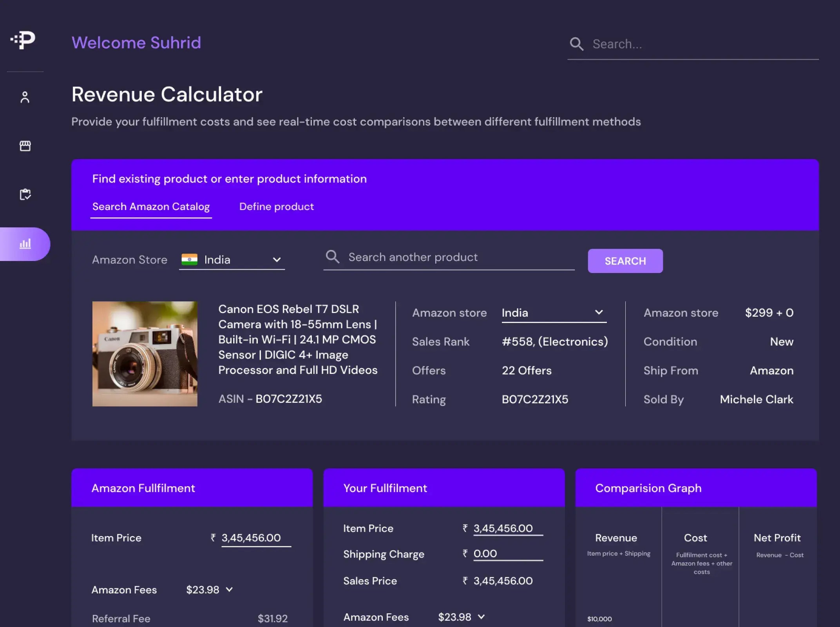The width and height of the screenshot is (840, 627).
Task: Click the ASIN - B07C2Z21X5 text
Action: tap(270, 399)
